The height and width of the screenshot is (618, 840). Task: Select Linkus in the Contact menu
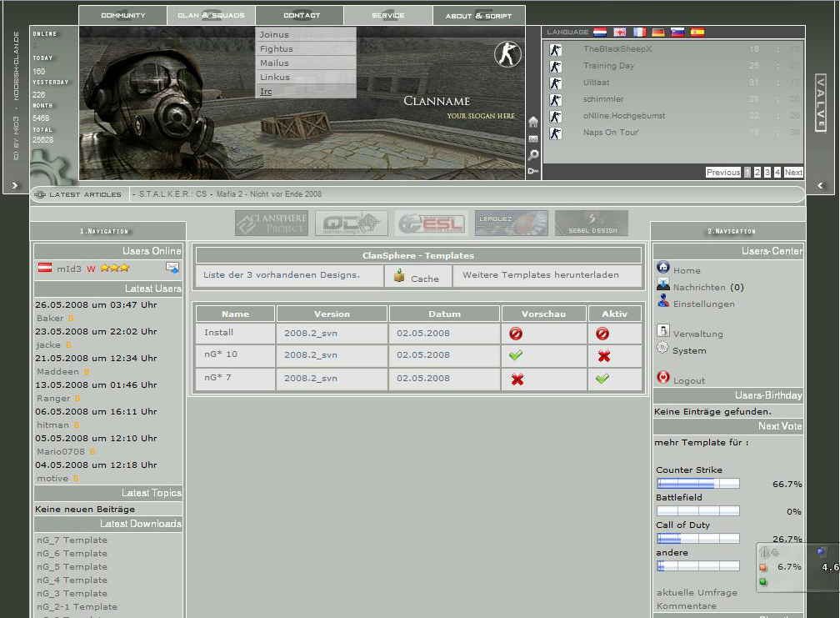tap(306, 78)
